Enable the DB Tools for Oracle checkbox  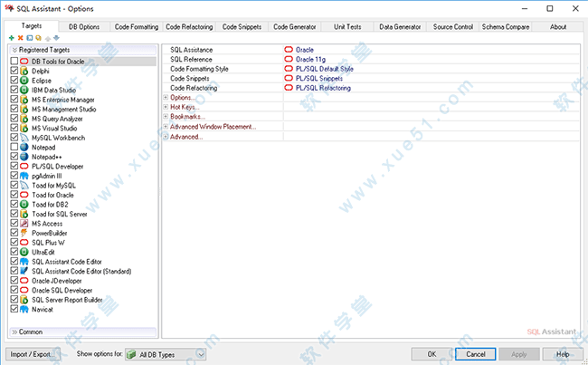click(14, 61)
